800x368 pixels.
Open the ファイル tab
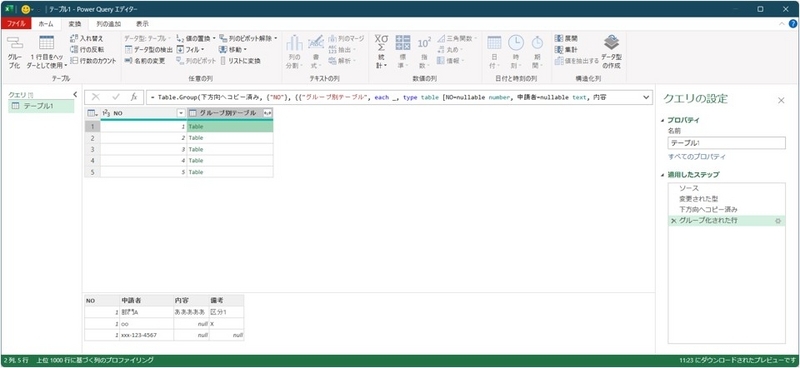point(16,23)
